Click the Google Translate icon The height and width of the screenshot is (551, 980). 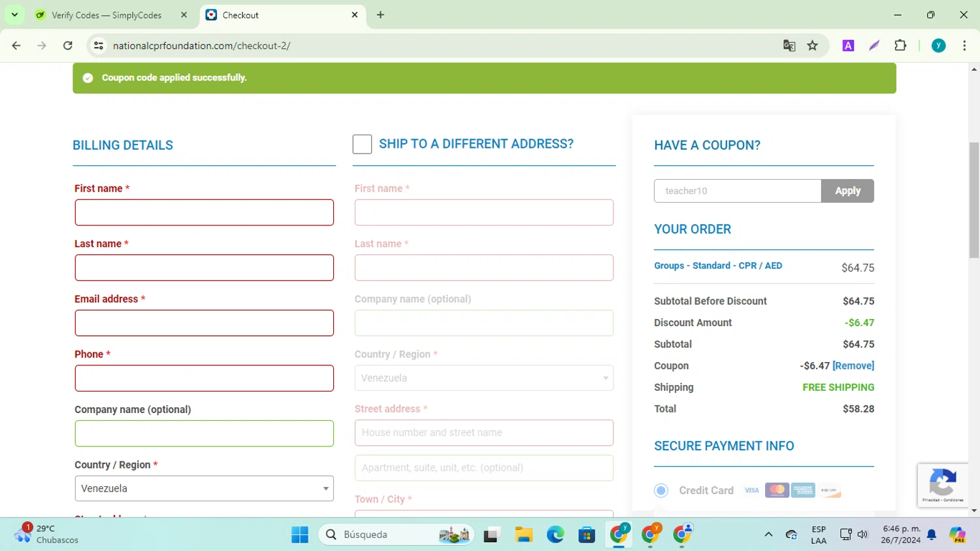pos(789,46)
